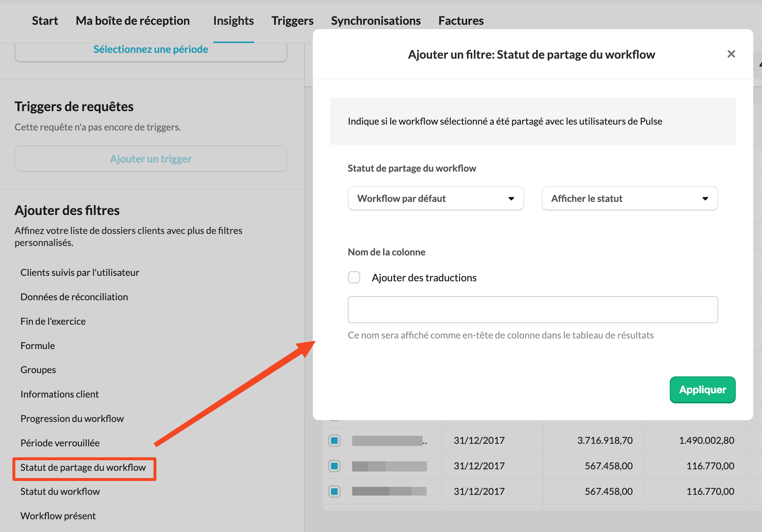Check the Ajouter des traductions checkbox
762x532 pixels.
point(354,277)
